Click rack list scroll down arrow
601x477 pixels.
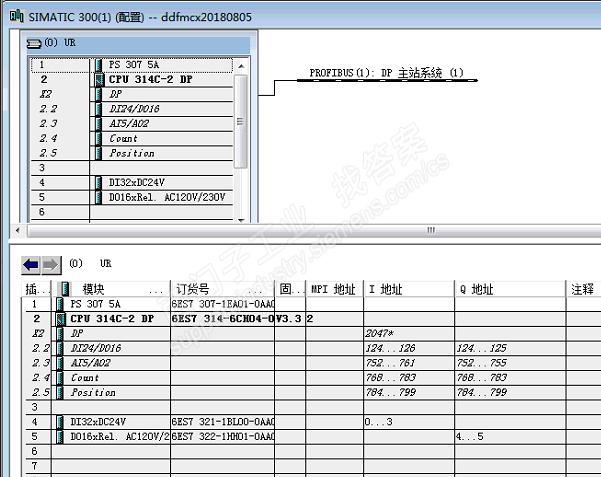(241, 220)
